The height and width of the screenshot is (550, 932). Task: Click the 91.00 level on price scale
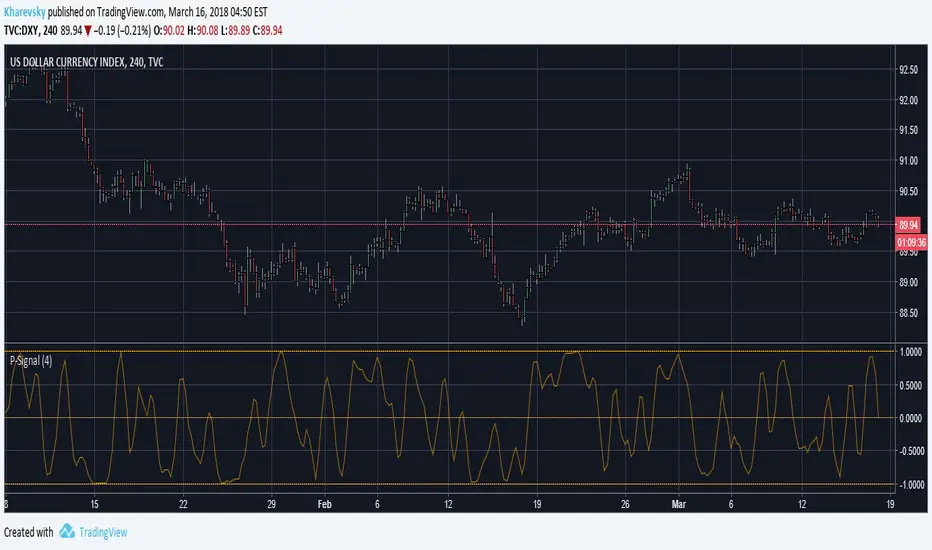(908, 161)
